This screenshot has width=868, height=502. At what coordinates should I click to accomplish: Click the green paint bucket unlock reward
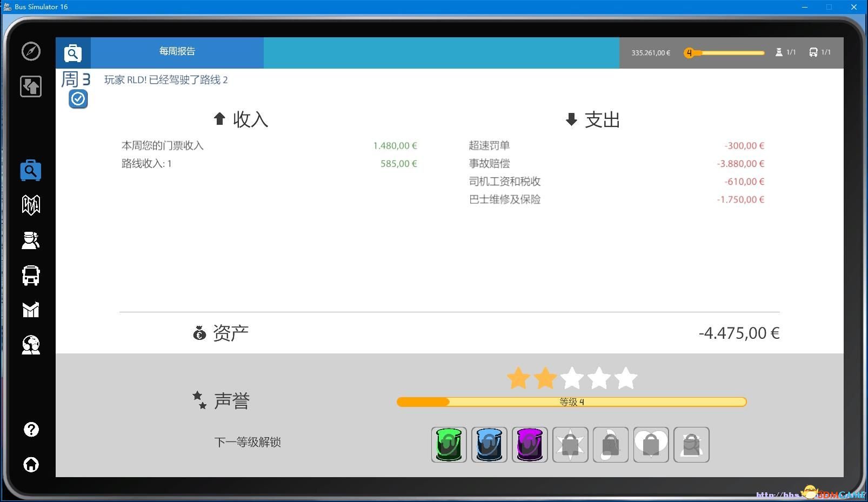pos(449,445)
